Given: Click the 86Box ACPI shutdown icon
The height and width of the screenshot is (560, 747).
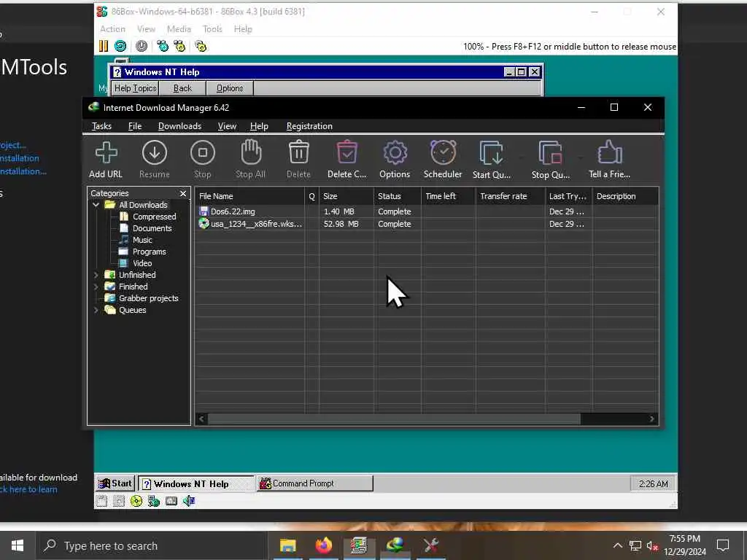Looking at the screenshot, I should coord(142,46).
